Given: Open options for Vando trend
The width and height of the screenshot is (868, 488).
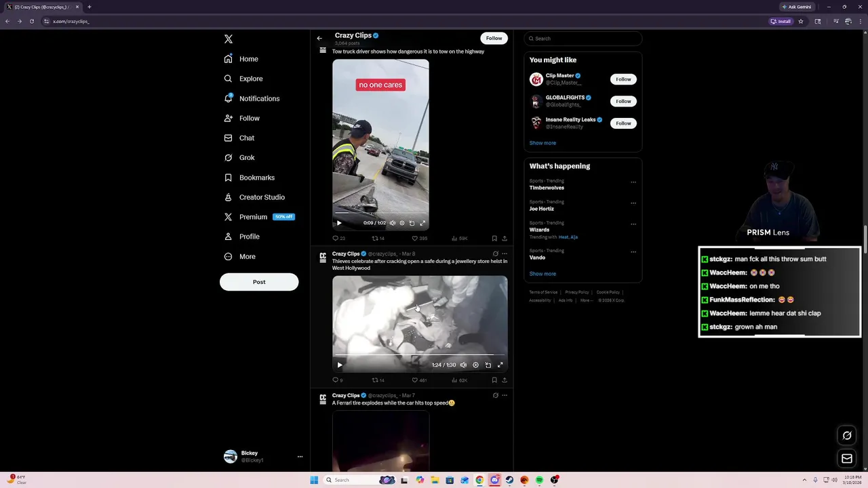Looking at the screenshot, I should (x=633, y=251).
